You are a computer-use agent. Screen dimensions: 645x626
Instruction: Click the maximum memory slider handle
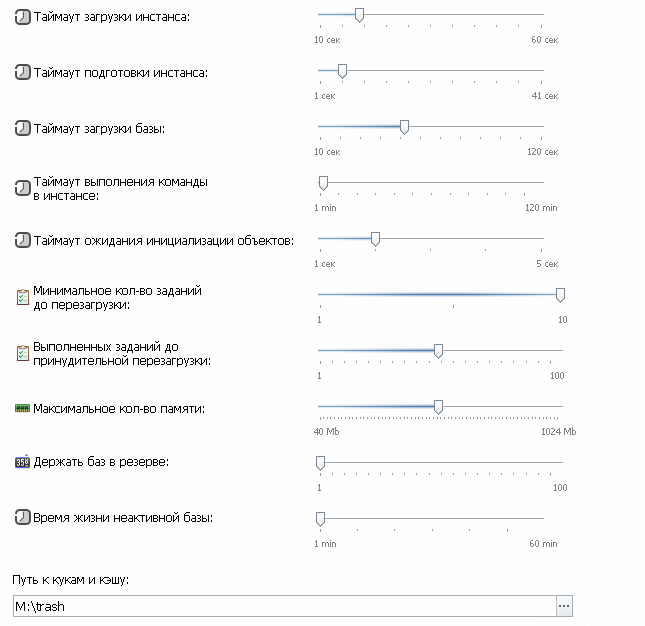click(x=438, y=407)
